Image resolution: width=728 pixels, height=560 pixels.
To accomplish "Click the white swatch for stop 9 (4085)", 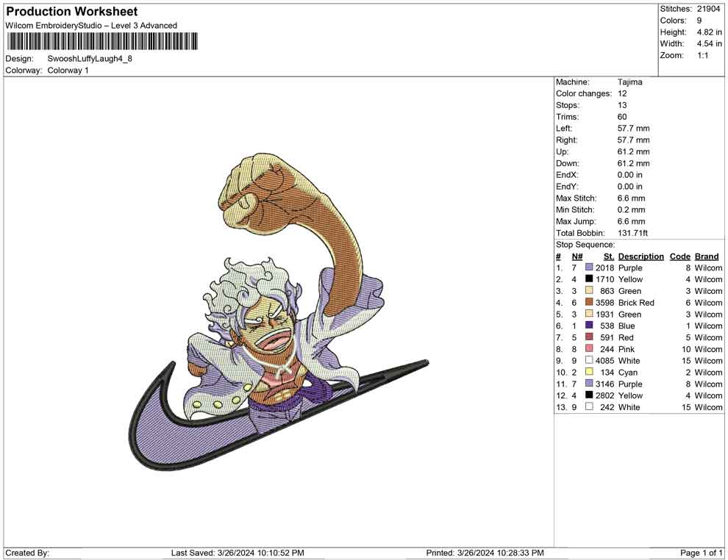I will pos(589,360).
